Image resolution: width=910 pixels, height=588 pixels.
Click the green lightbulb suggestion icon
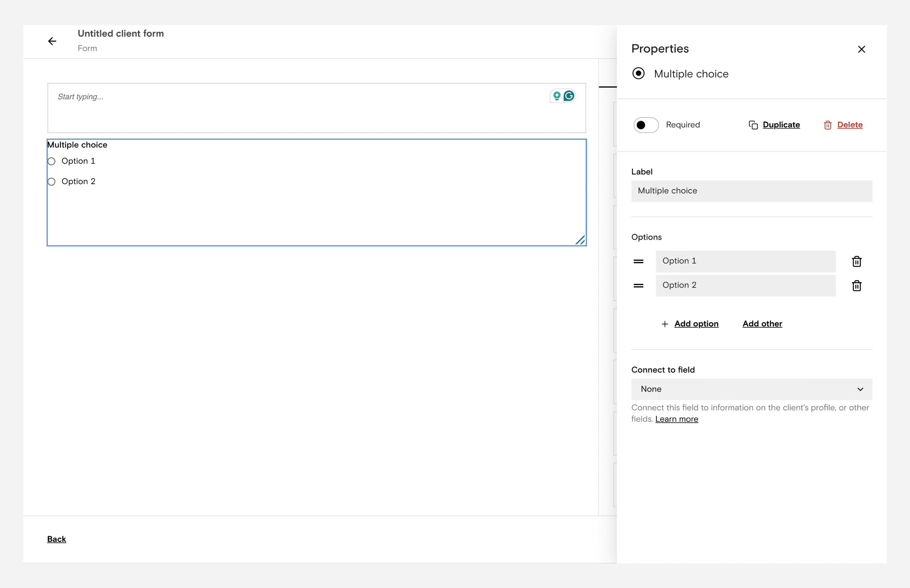[556, 96]
